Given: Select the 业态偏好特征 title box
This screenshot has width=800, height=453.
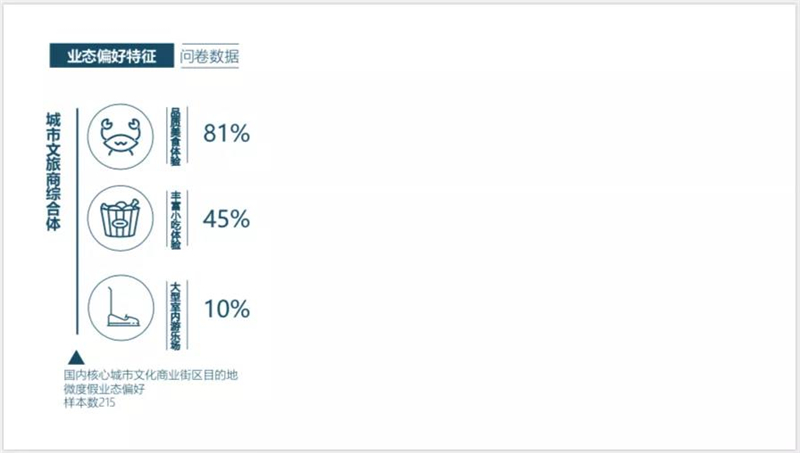Looking at the screenshot, I should [111, 57].
